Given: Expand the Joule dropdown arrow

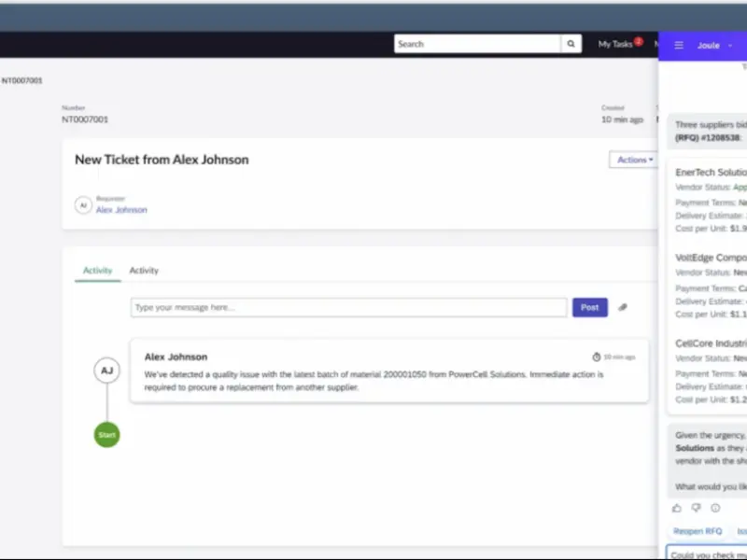Looking at the screenshot, I should coord(730,46).
